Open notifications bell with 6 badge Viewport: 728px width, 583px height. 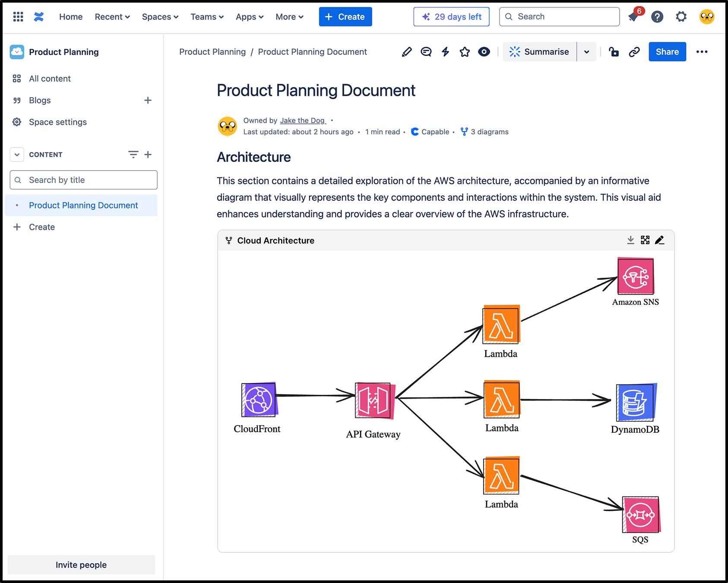coord(633,17)
